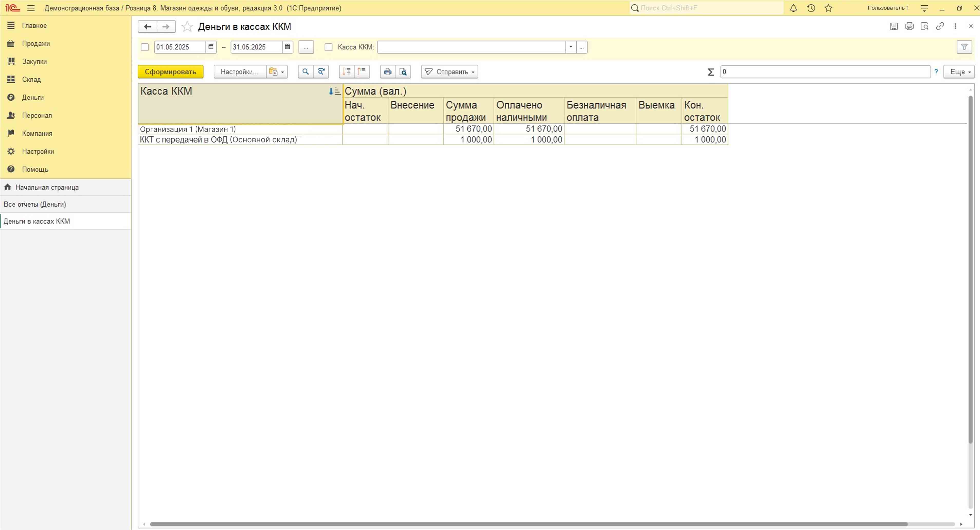980x530 pixels.
Task: Open Помощь section
Action: pyautogui.click(x=65, y=170)
